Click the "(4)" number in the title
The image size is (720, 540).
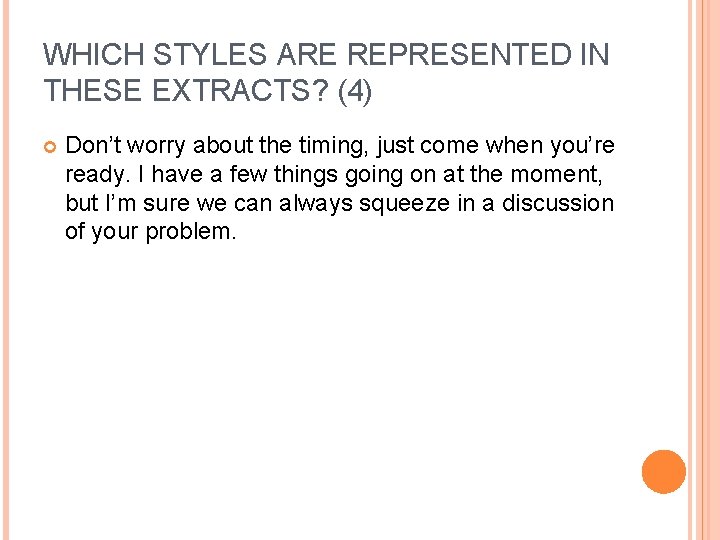(355, 92)
